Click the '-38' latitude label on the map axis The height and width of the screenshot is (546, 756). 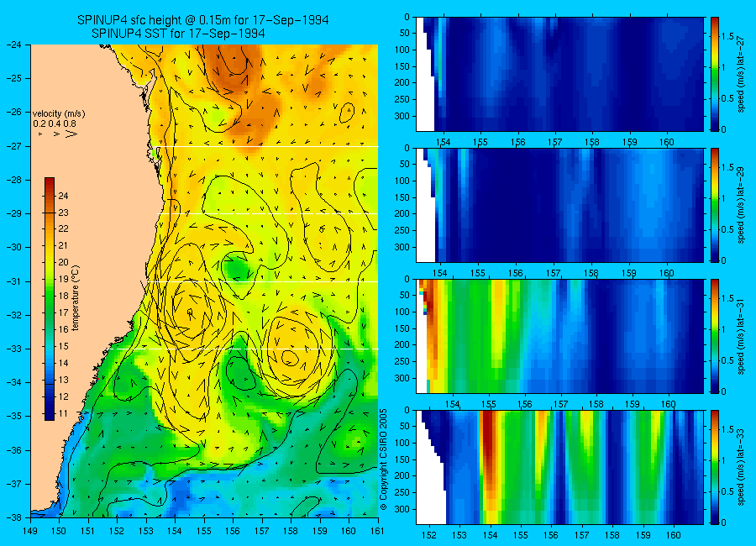tap(14, 517)
